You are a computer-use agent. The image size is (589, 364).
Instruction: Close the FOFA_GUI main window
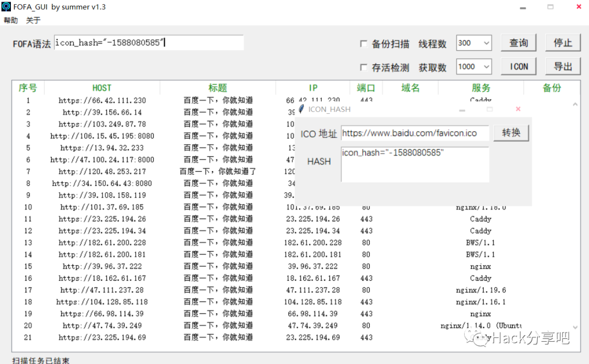pos(579,7)
